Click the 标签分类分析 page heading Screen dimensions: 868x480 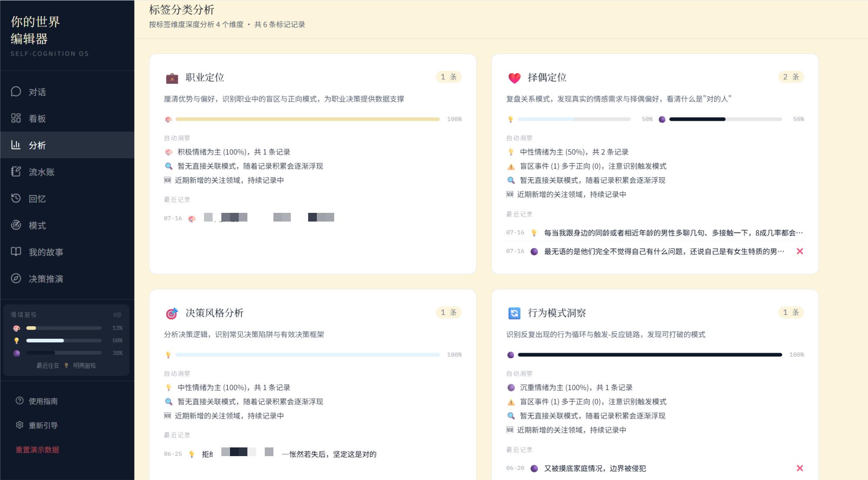[182, 10]
